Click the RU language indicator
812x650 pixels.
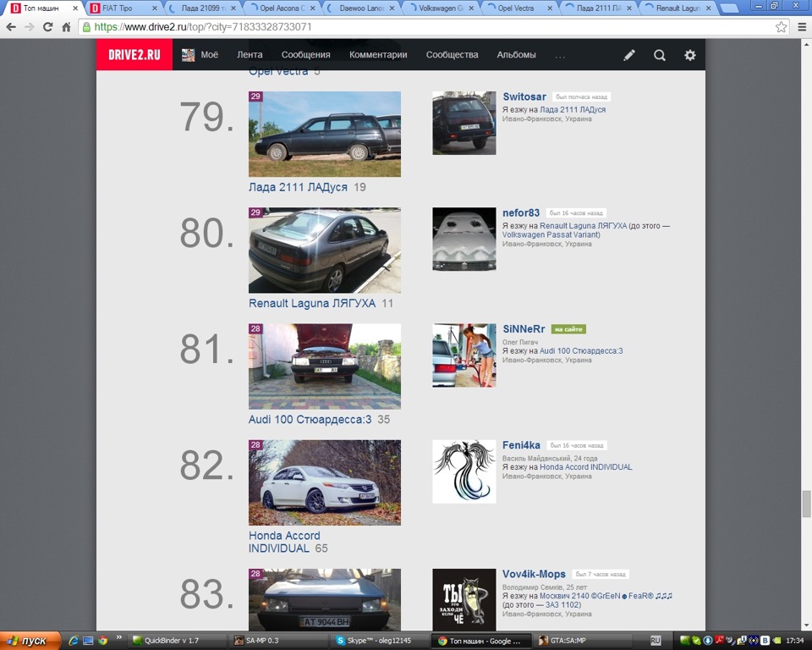[x=655, y=641]
